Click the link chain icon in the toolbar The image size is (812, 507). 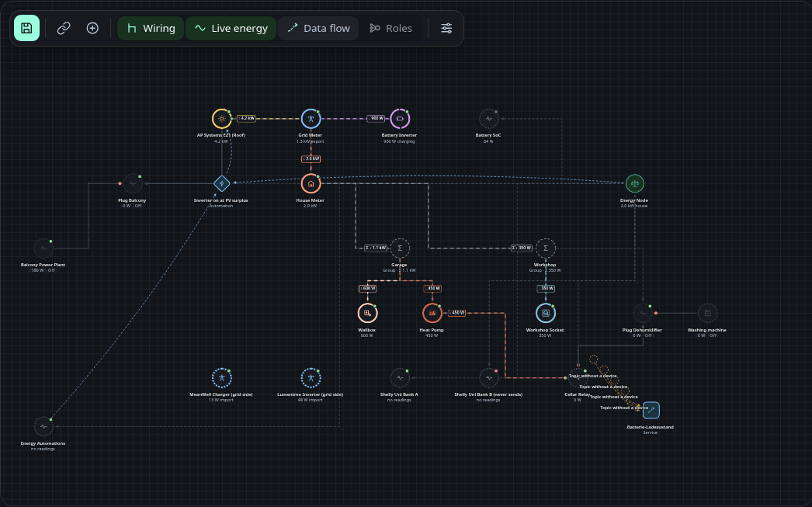64,28
